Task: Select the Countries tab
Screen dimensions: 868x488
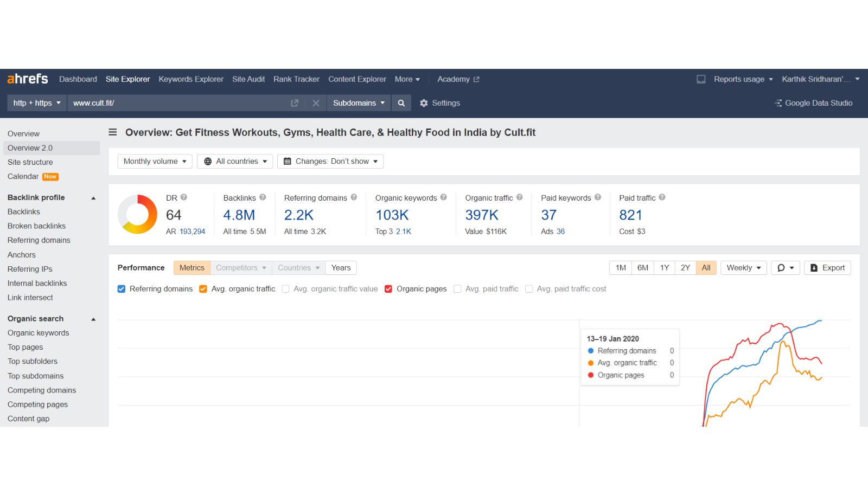Action: pos(299,268)
